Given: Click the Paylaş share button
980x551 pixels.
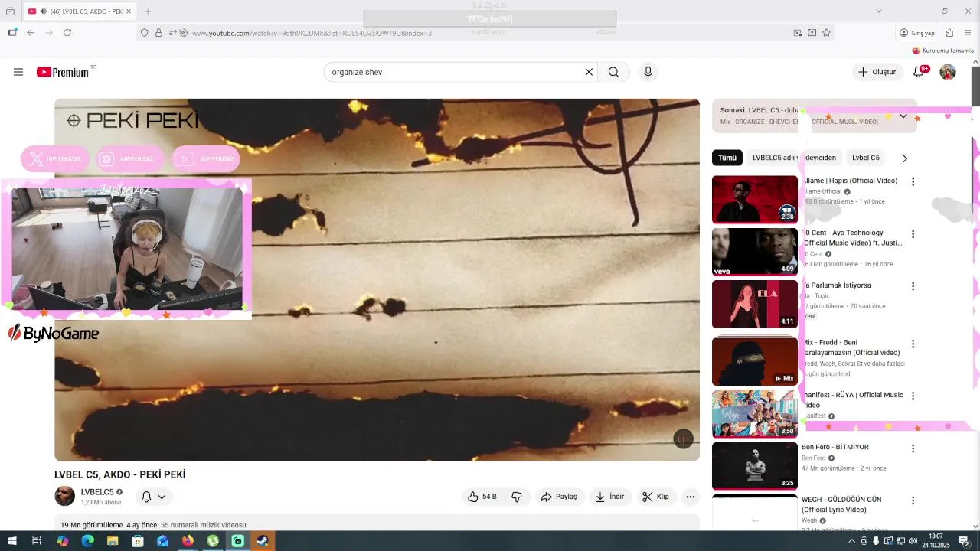Looking at the screenshot, I should pos(559,497).
